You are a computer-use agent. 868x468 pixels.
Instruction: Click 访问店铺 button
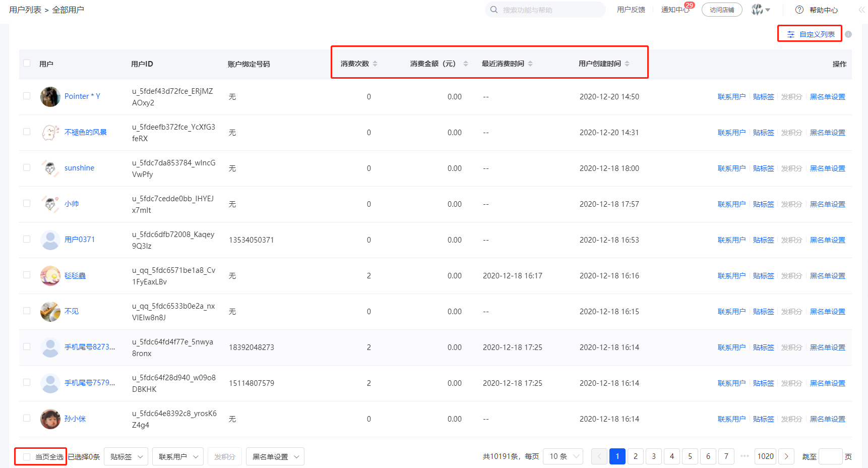[x=722, y=10]
